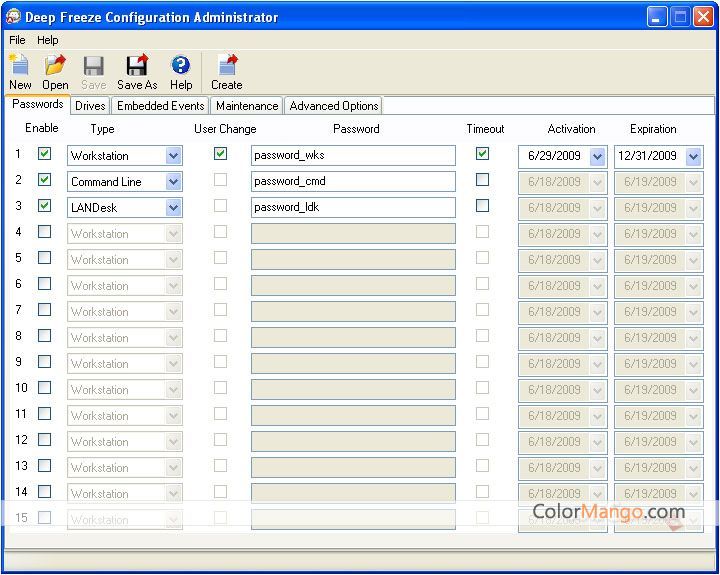Disable the row 1 Enable checkbox
720x575 pixels.
[44, 154]
